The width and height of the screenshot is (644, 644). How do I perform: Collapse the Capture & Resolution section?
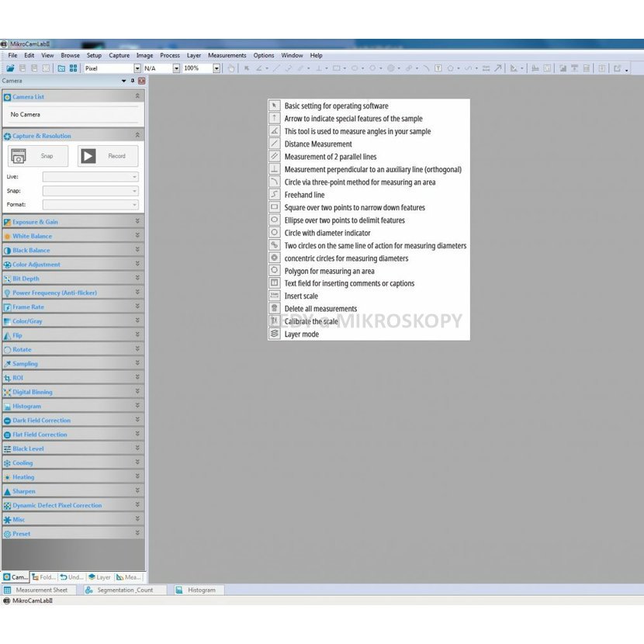137,135
